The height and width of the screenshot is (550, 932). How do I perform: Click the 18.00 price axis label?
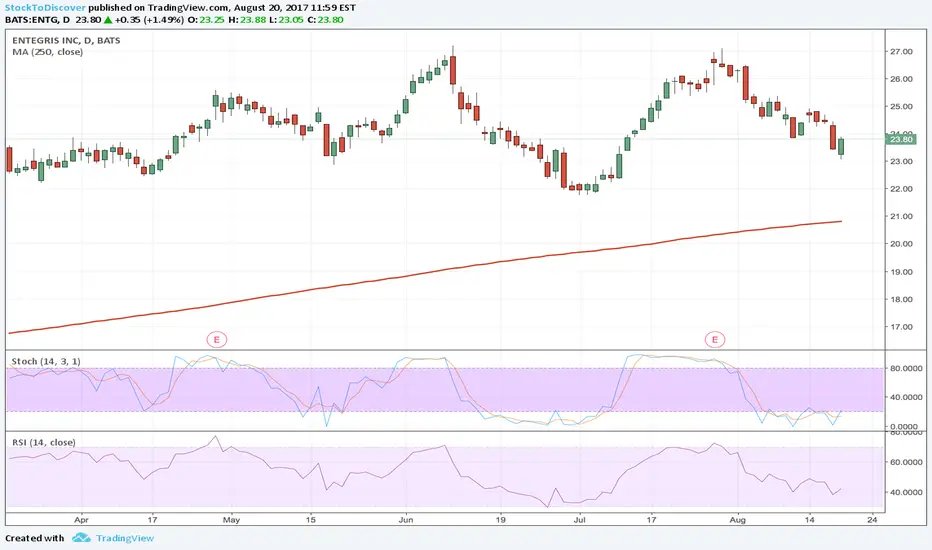901,299
